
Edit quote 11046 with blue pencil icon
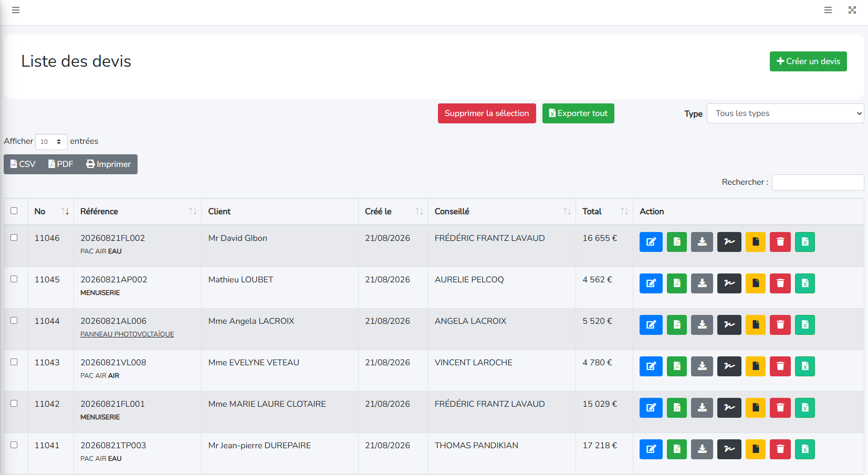[651, 242]
